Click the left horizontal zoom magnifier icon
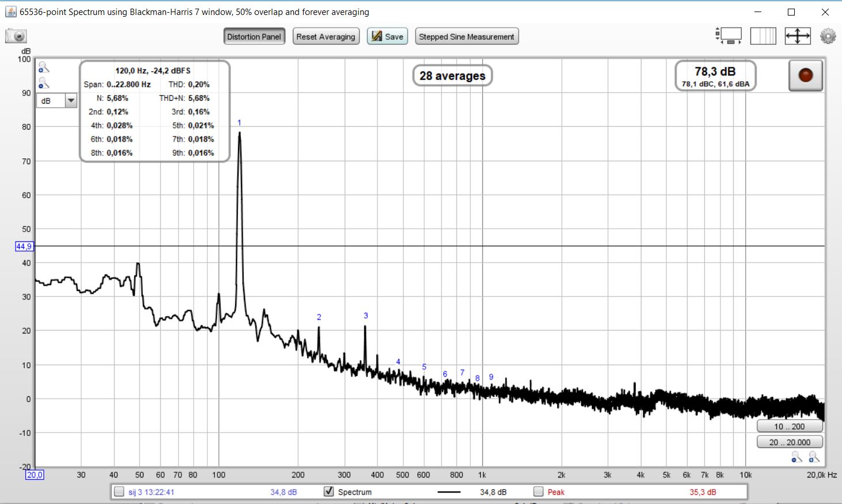Image resolution: width=842 pixels, height=504 pixels. 796,457
